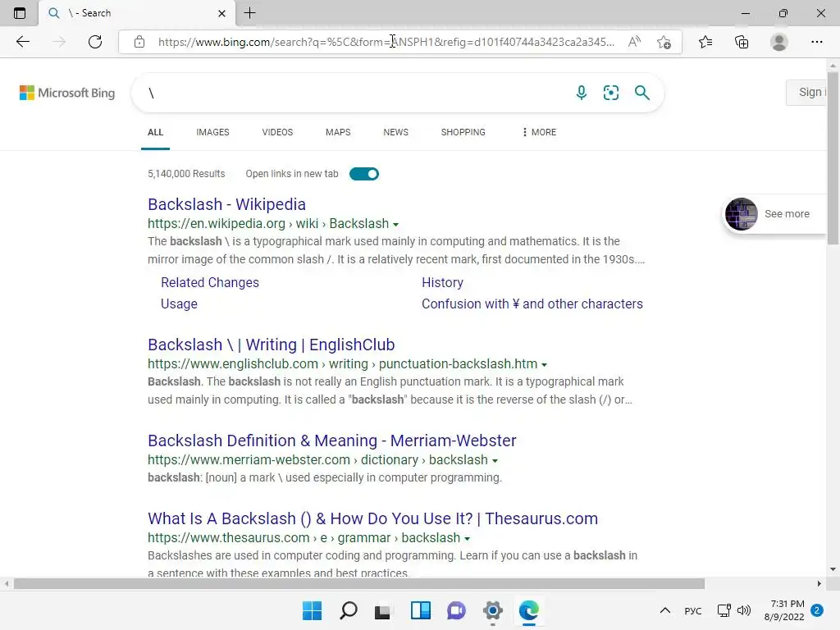This screenshot has width=840, height=630.
Task: Open Settings gear on taskbar
Action: 492,610
